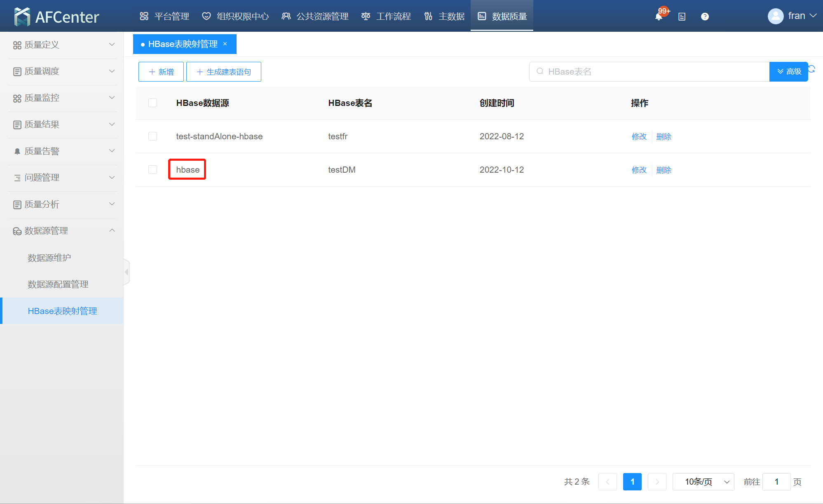Image resolution: width=823 pixels, height=504 pixels.
Task: Select 数据源维护 in the sidebar
Action: 49,258
